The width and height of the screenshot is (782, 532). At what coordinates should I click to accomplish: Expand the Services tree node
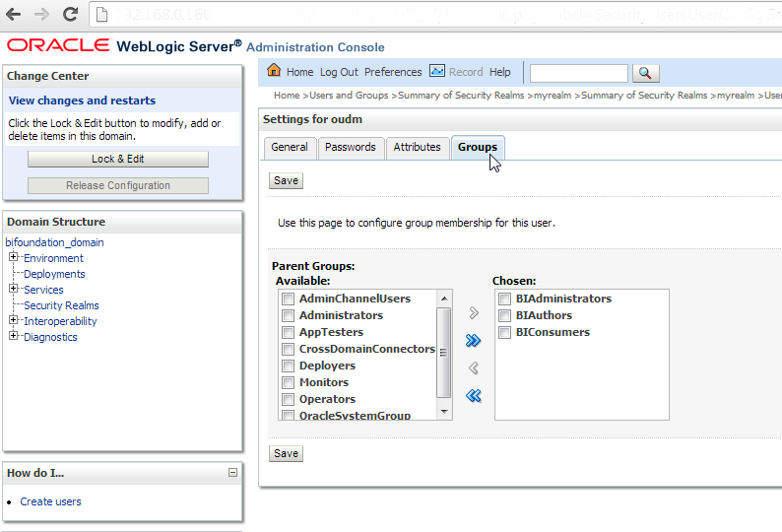[x=14, y=289]
